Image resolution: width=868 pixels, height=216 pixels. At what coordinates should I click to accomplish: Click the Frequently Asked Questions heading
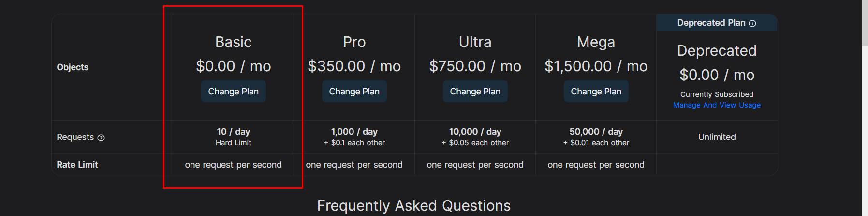(x=413, y=206)
